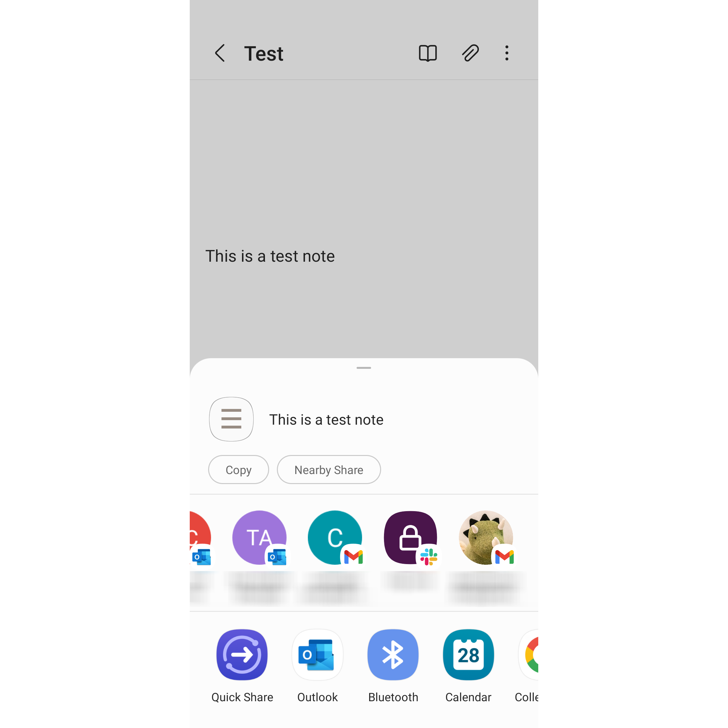728x728 pixels.
Task: Select Nearby Share option
Action: coord(329,470)
